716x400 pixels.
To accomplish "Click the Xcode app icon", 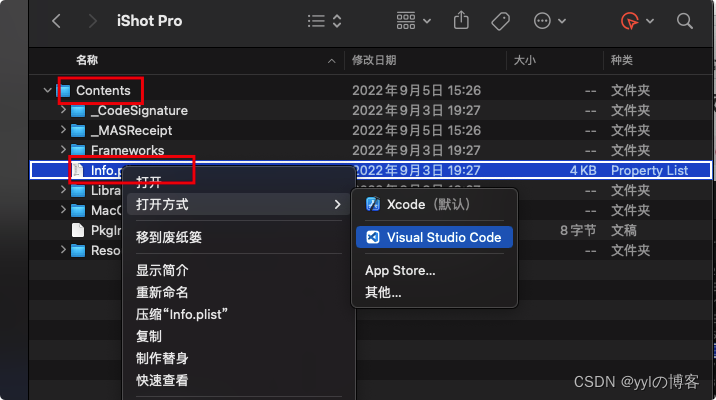I will [373, 204].
